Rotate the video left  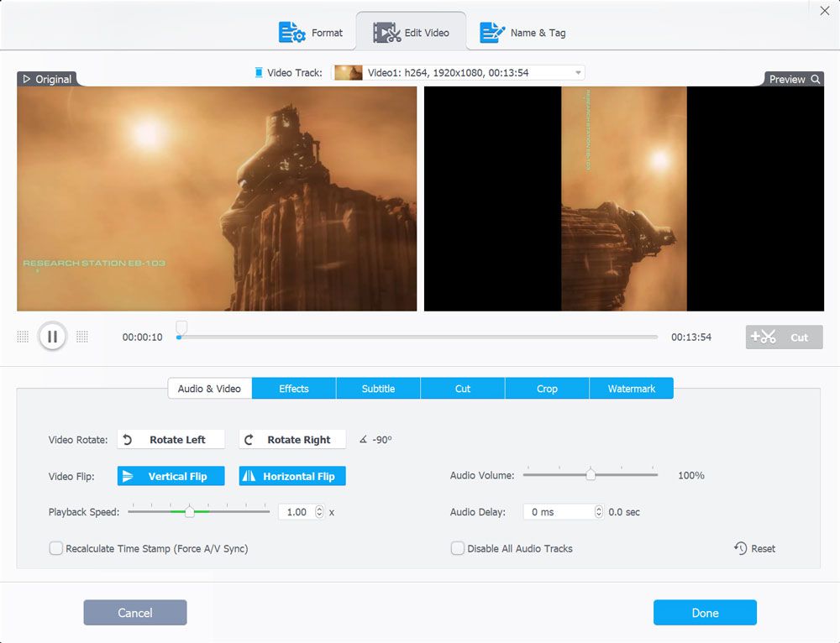pyautogui.click(x=171, y=440)
